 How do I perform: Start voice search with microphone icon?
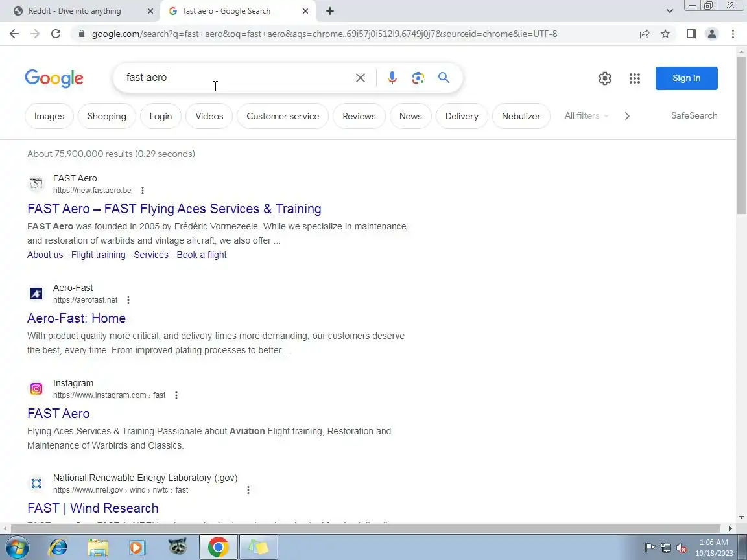coord(392,78)
